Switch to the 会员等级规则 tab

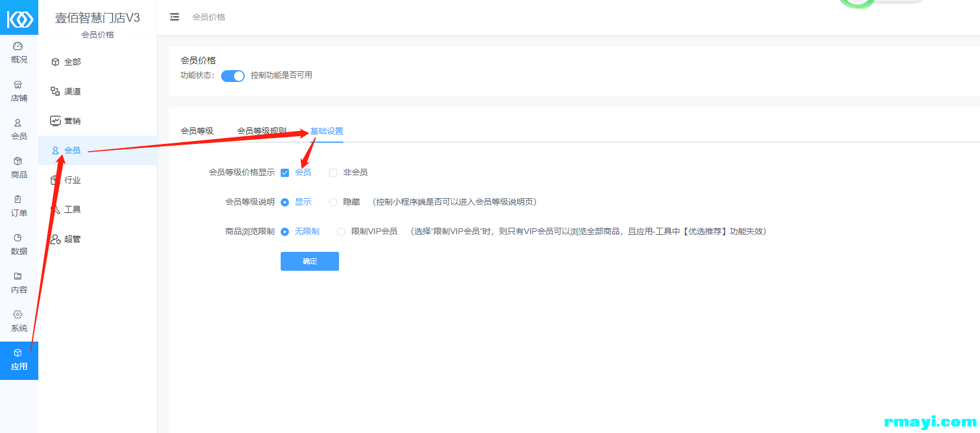(x=262, y=131)
